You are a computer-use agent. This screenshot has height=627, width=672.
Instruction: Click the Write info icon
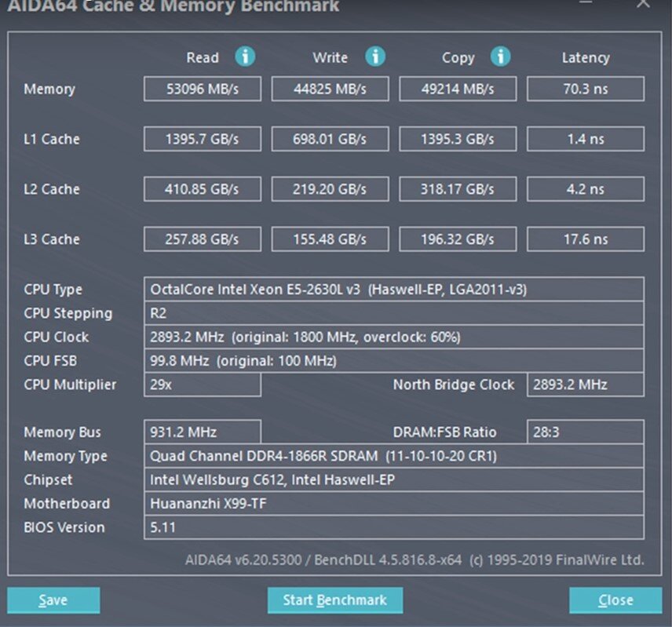[x=375, y=57]
